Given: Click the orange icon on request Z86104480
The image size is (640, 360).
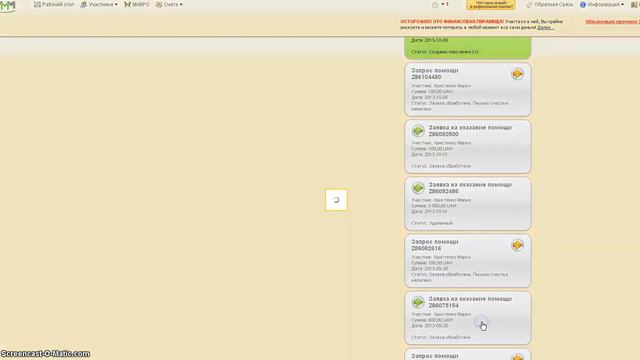Looking at the screenshot, I should (518, 74).
